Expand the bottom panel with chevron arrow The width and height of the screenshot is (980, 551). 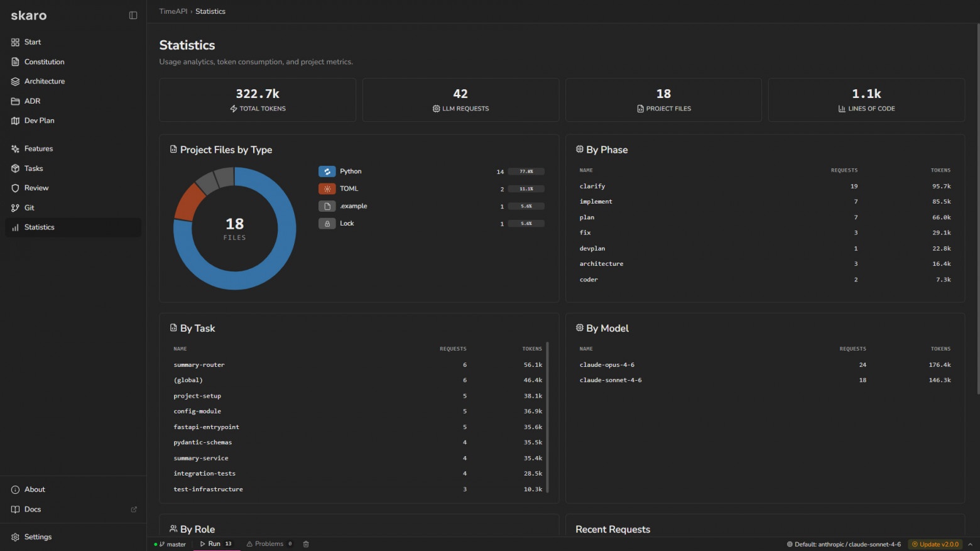tap(970, 544)
